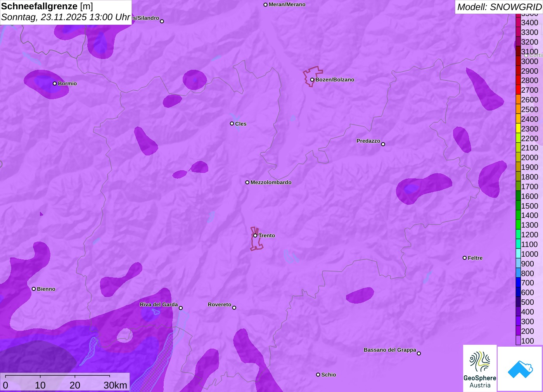Click the legend value "300"
Screen dimensions: 543x392
(x=527, y=321)
